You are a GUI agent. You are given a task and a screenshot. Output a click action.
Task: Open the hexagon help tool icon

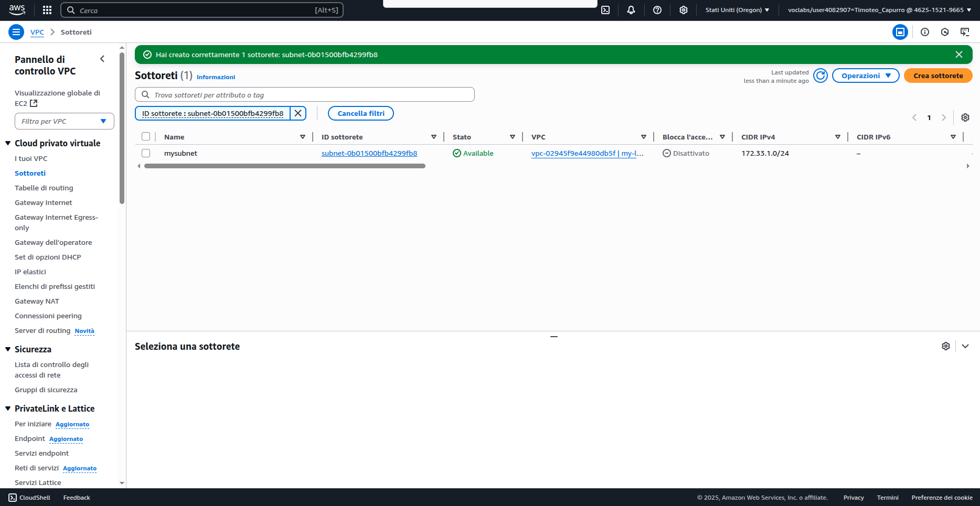(945, 32)
